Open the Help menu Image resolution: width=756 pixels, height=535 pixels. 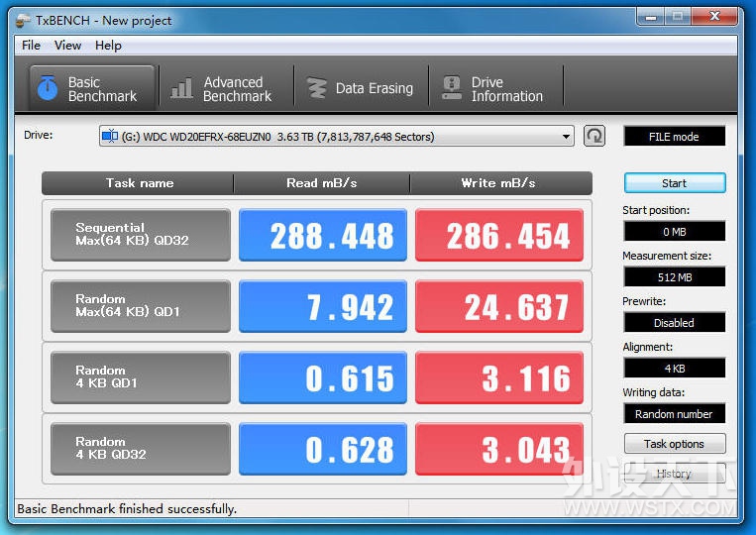click(x=108, y=46)
